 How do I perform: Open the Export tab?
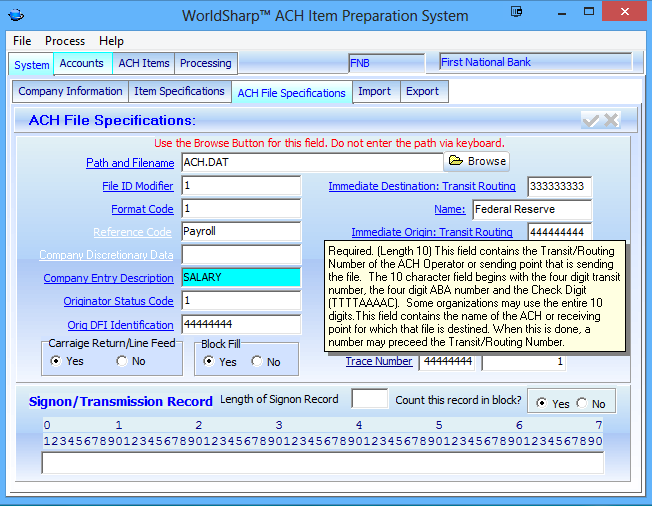tap(422, 91)
